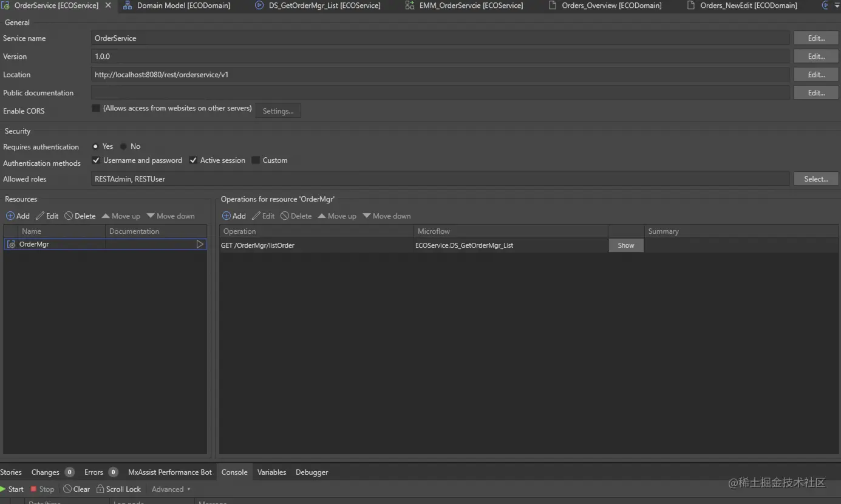Move the resource down in the Resources toolbar

[x=171, y=216]
